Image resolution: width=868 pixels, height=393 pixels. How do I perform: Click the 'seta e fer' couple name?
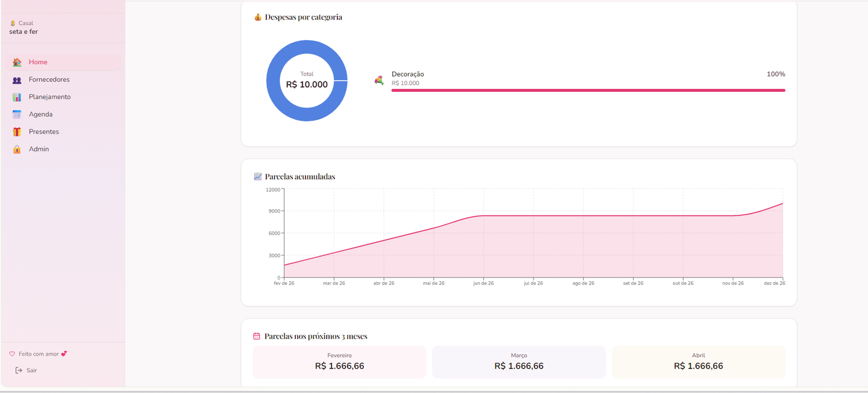[23, 31]
